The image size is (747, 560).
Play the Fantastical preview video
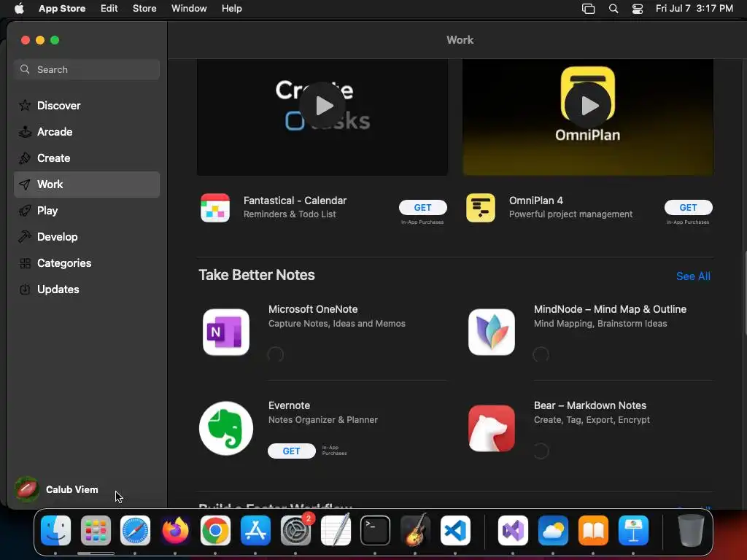(322, 106)
